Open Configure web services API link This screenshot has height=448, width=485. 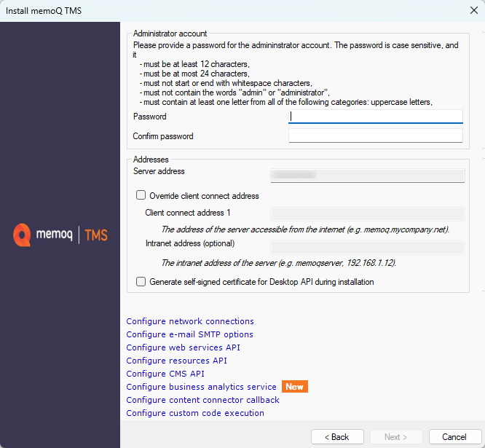pos(183,347)
